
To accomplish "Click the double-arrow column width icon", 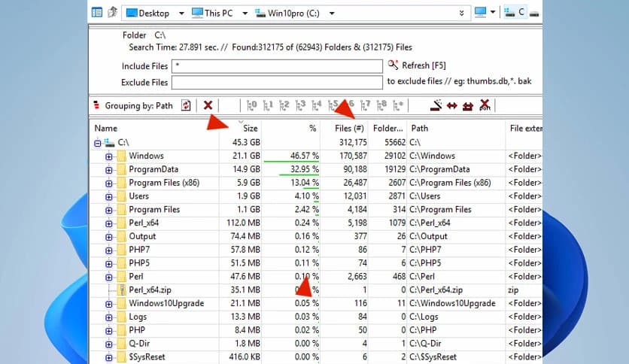I will 452,106.
